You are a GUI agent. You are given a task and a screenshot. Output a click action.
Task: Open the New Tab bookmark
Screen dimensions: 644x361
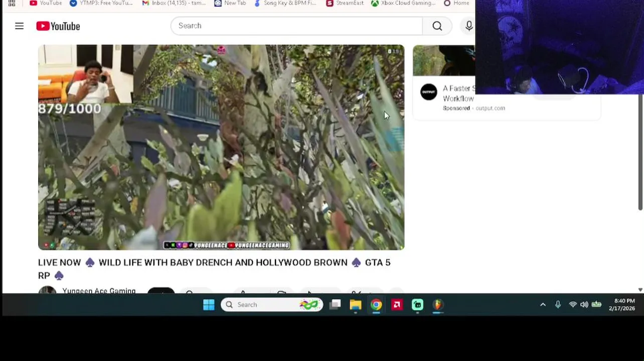point(230,3)
